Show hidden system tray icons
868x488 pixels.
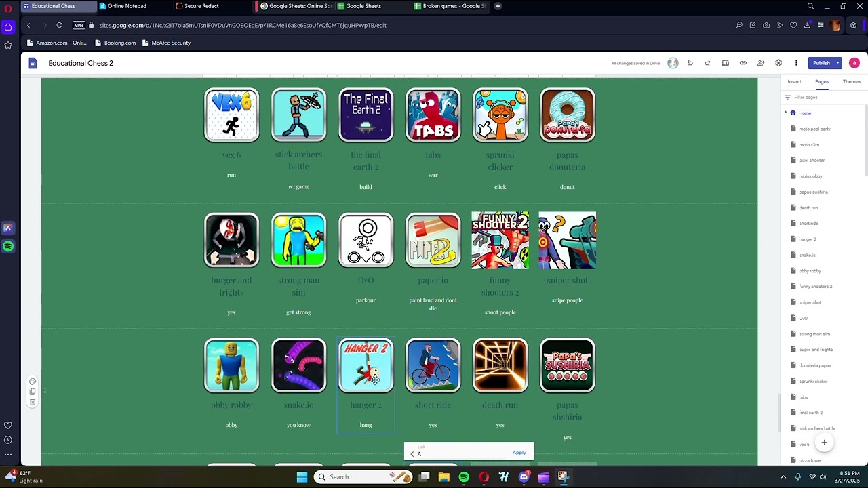(x=783, y=477)
